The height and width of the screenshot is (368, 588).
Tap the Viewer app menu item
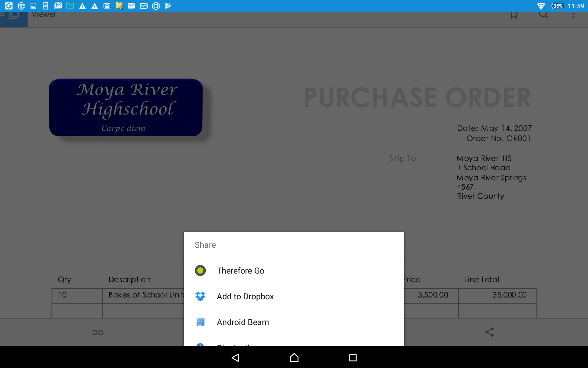(44, 14)
